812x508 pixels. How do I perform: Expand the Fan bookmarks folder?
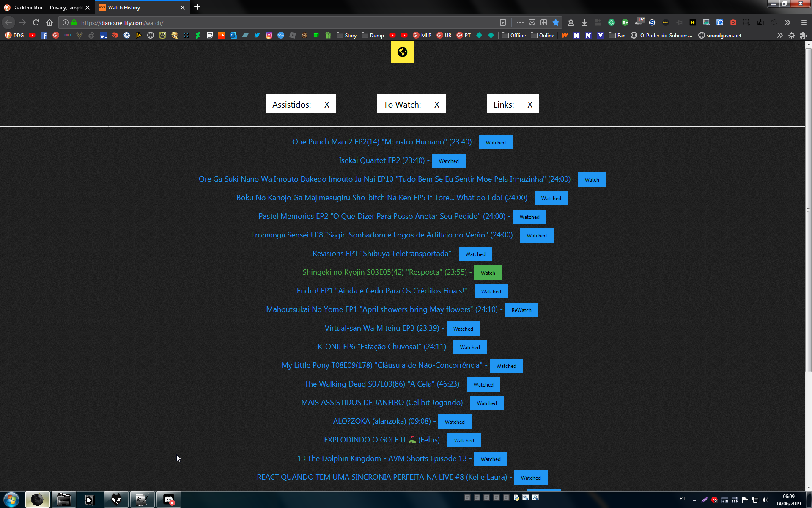click(617, 35)
